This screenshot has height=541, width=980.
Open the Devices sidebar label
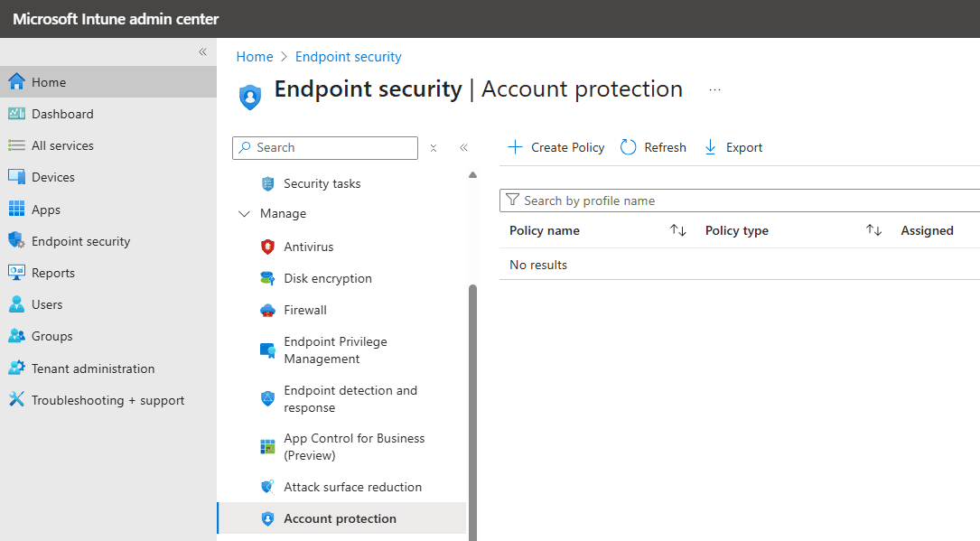(x=53, y=177)
